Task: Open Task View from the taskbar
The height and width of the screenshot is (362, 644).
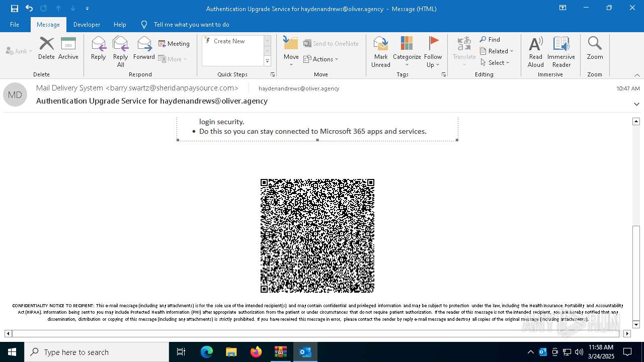Action: (181, 352)
